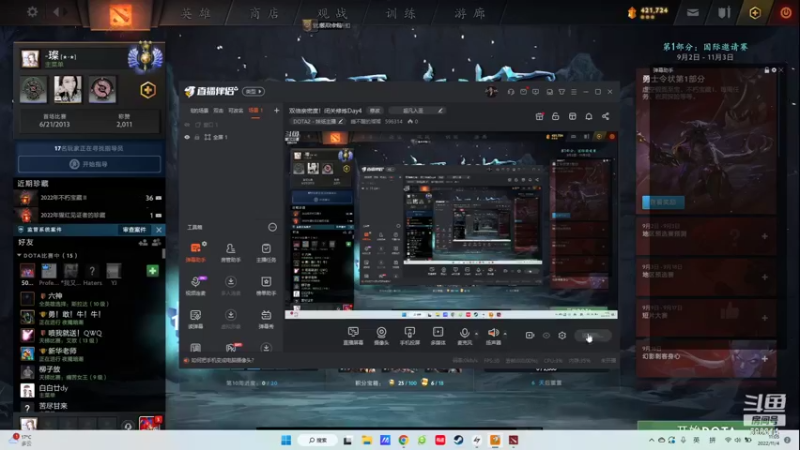Open Dota 2 settings gear icon
Viewport: 800px width, 450px height.
coord(32,11)
